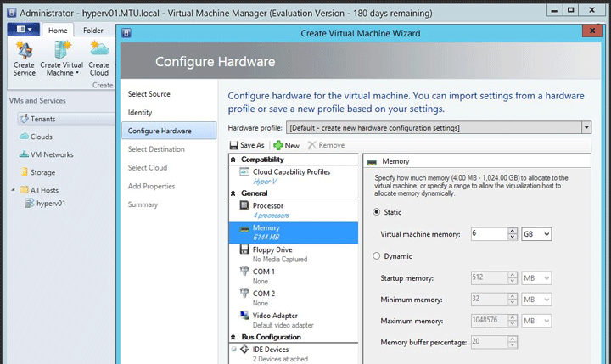Click the Save As button

pos(247,145)
